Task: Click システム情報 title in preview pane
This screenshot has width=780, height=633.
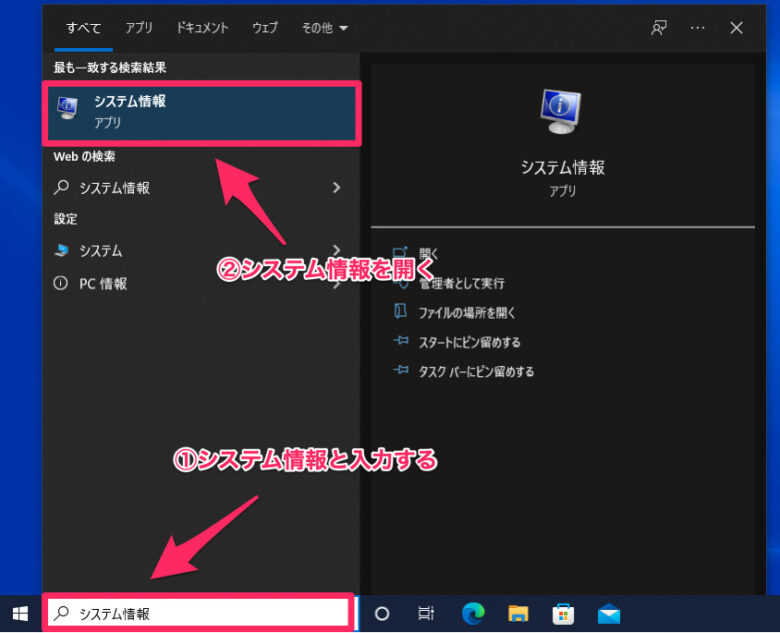Action: pos(563,168)
